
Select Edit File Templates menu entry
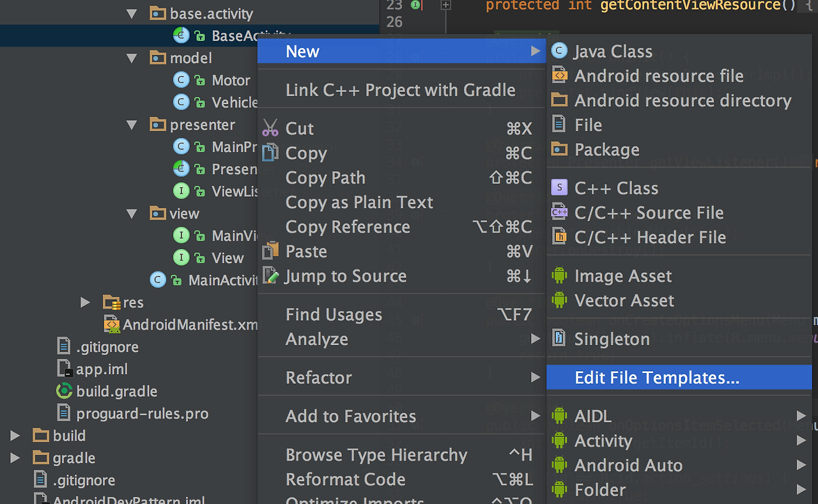click(657, 378)
